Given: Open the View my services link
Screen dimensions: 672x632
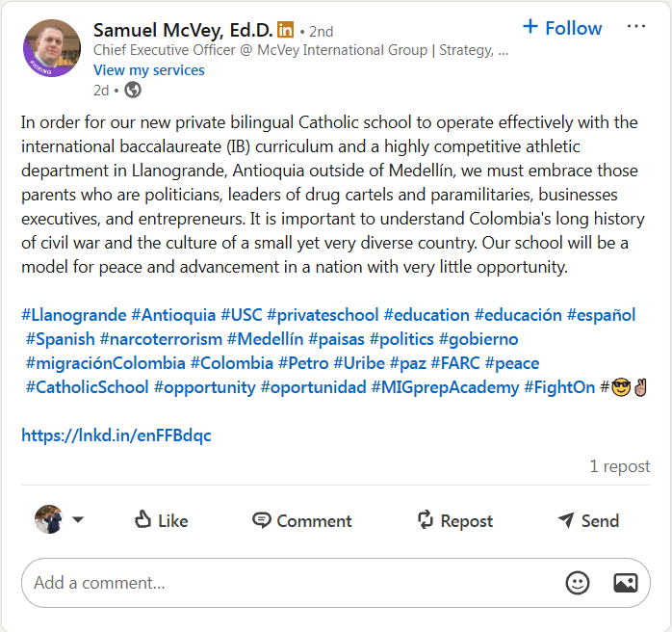Looking at the screenshot, I should (148, 69).
